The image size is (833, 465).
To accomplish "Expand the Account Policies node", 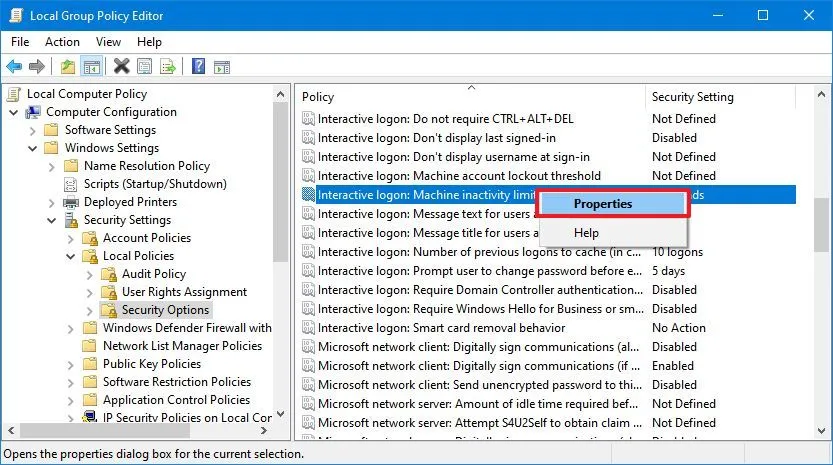I will pos(71,239).
